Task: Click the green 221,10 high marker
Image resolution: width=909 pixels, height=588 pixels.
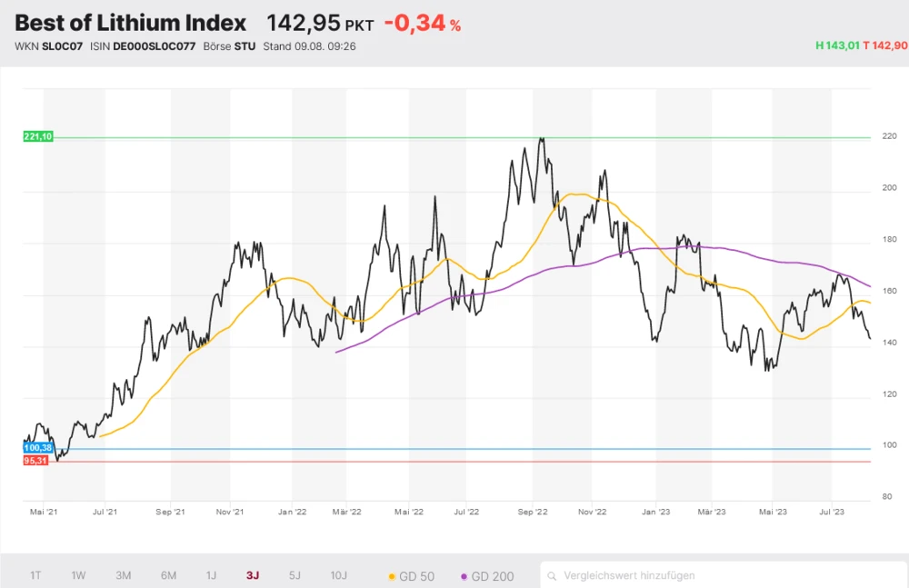Action: tap(38, 136)
